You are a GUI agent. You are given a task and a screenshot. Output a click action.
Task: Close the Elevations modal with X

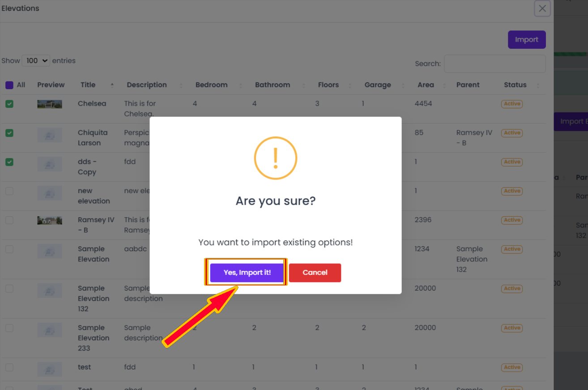pos(542,9)
